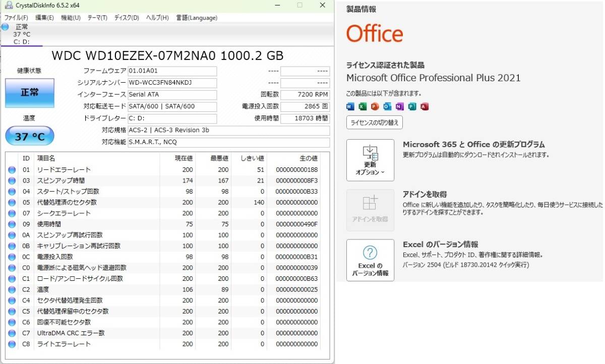The width and height of the screenshot is (605, 364).
Task: Select the UltraDMA CRC エラー数 row text
Action: (71, 333)
